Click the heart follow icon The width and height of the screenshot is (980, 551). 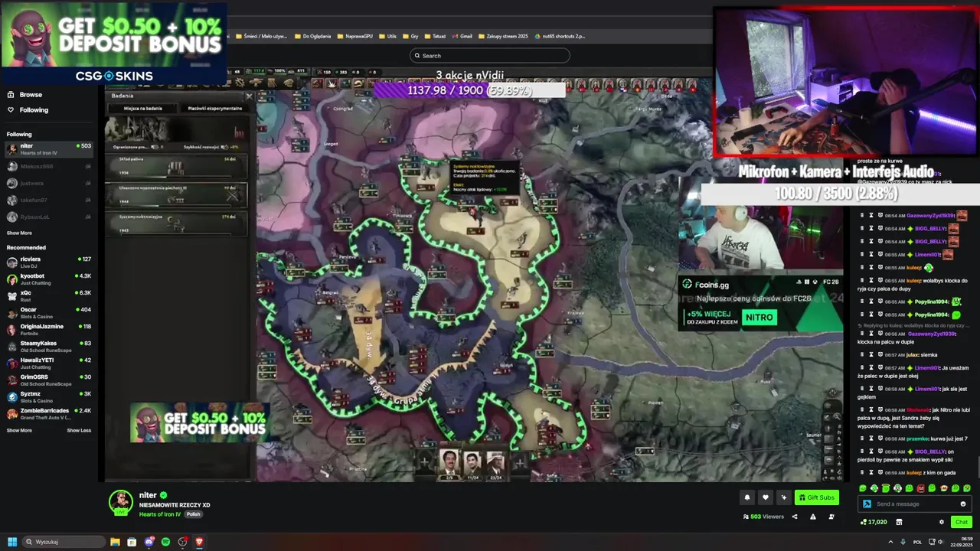[x=765, y=497]
